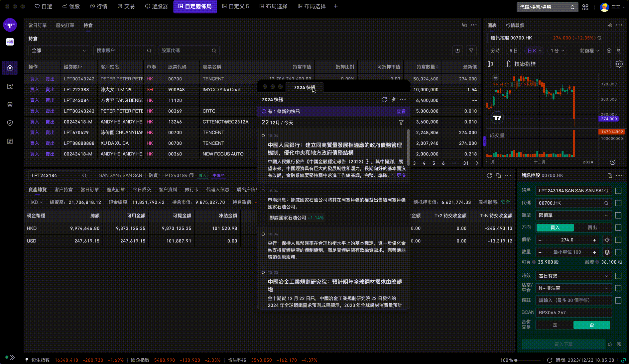Viewport: 629px width, 364px height.
Task: Open the HKD currency dropdown
Action: [35, 202]
